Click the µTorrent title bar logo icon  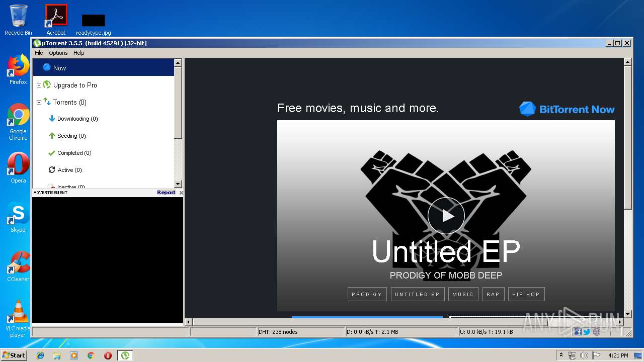click(37, 43)
